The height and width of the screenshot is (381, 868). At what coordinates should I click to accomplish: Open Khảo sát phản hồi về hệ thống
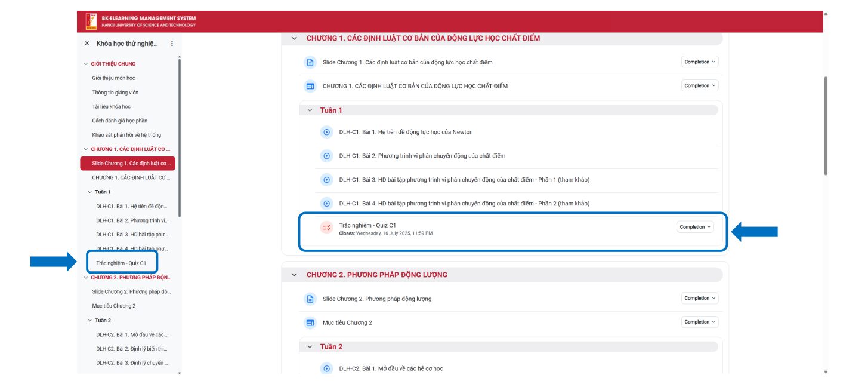pos(126,135)
